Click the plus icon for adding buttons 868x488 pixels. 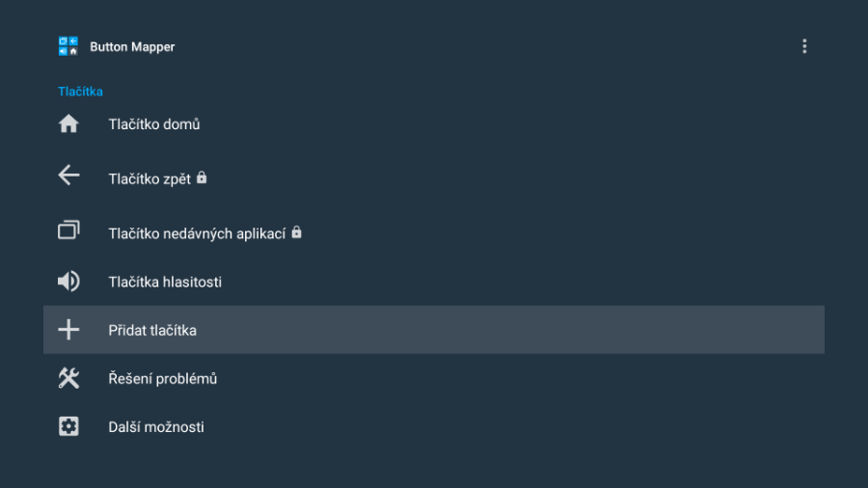[68, 330]
